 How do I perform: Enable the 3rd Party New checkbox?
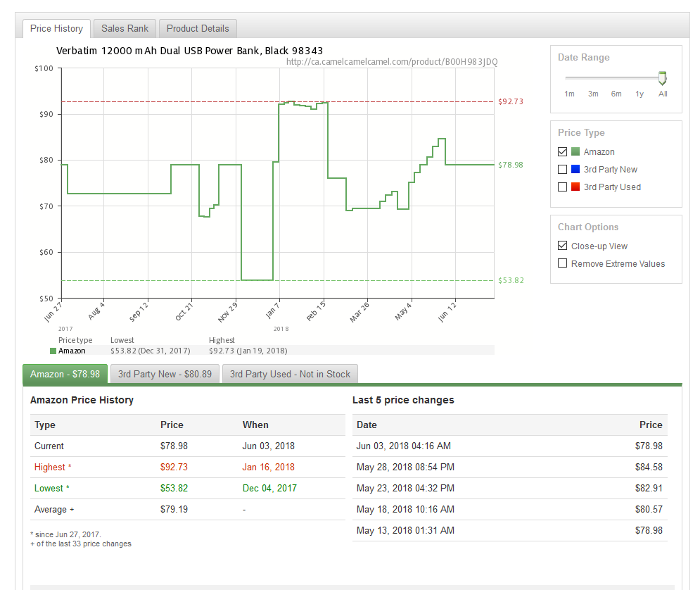pyautogui.click(x=563, y=169)
